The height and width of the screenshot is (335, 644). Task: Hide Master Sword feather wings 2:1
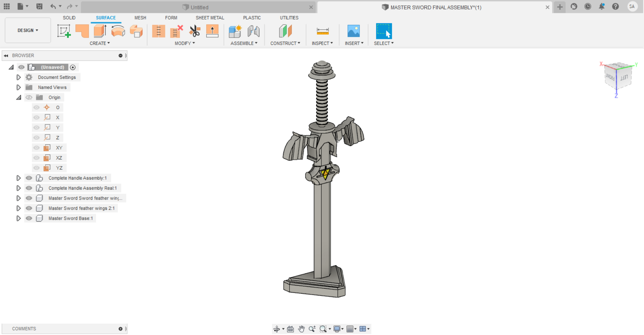pyautogui.click(x=29, y=208)
